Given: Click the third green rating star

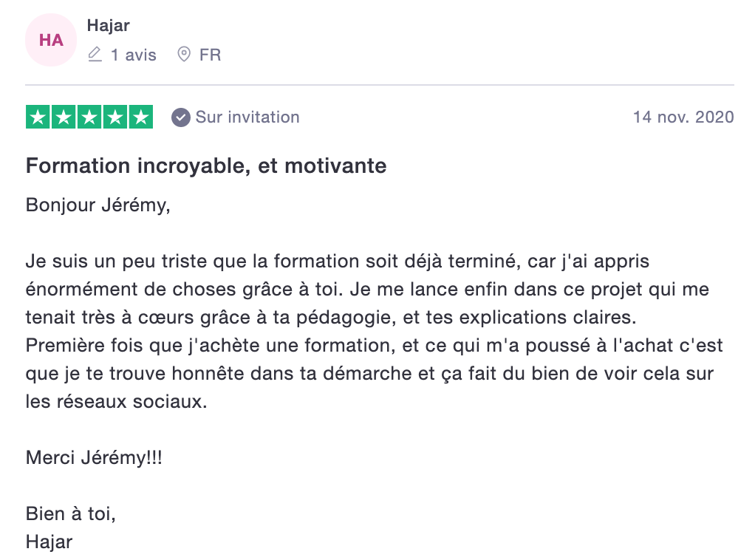Looking at the screenshot, I should pos(89,117).
